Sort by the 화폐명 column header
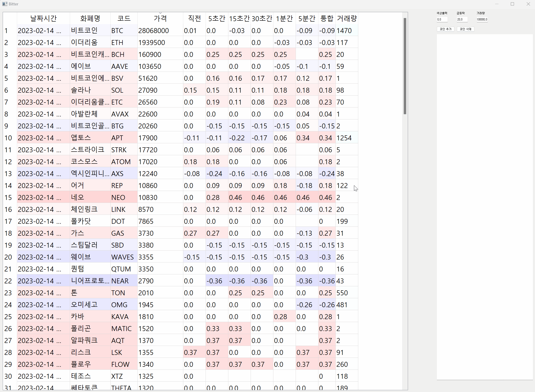Viewport: 535px width, 392px height. 90,18
